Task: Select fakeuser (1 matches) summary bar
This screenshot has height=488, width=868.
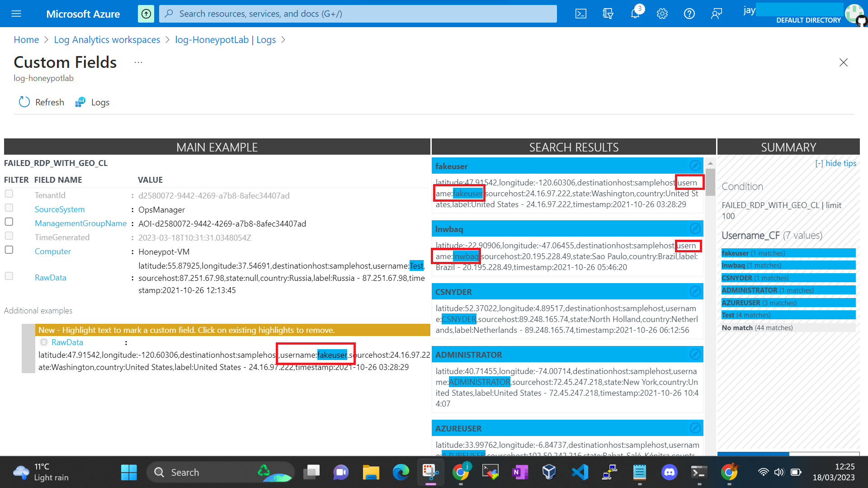Action: click(x=788, y=253)
